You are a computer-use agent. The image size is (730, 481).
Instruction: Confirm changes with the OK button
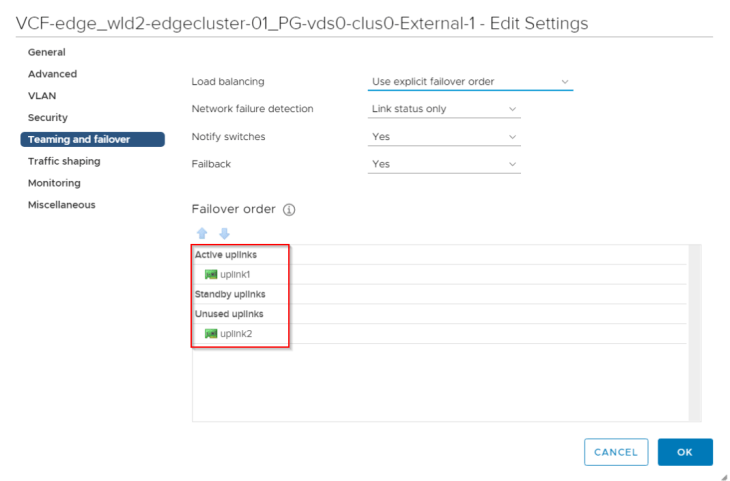(x=685, y=452)
